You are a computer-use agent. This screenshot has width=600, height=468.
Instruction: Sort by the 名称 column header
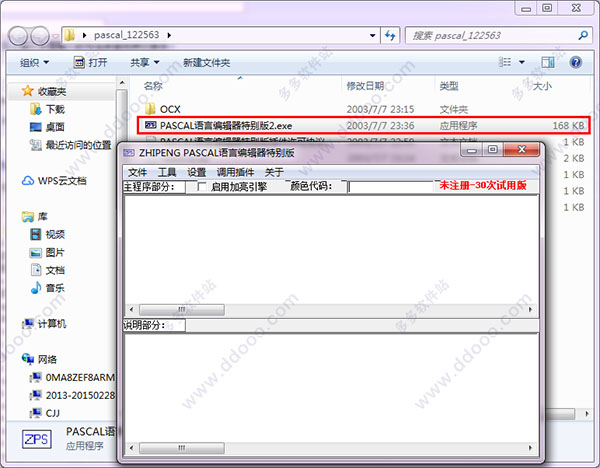153,86
